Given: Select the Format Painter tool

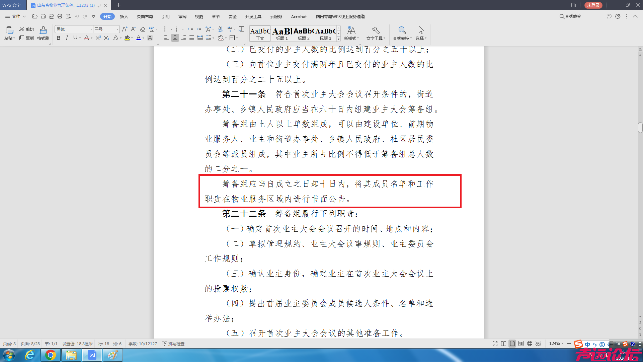Looking at the screenshot, I should point(43,33).
